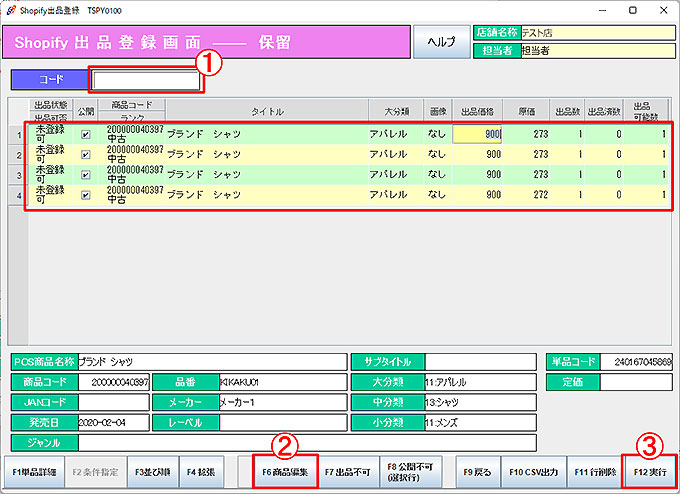Image resolution: width=680 pixels, height=494 pixels.
Task: Click the 商品コード field in details panel
Action: point(114,382)
